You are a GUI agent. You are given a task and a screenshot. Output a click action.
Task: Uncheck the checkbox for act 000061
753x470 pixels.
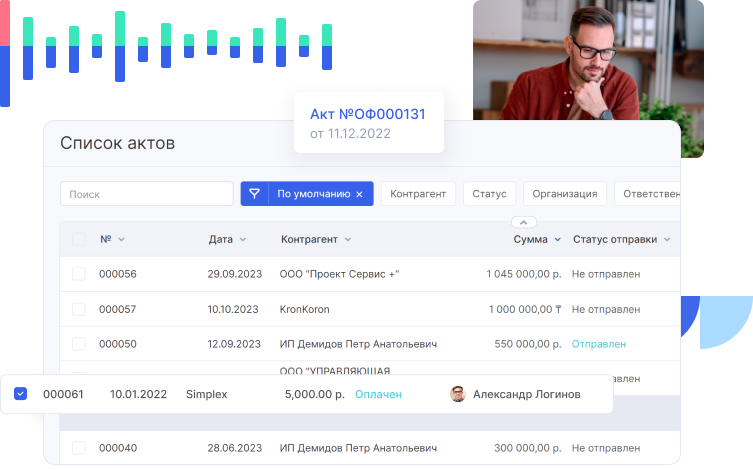click(x=21, y=394)
